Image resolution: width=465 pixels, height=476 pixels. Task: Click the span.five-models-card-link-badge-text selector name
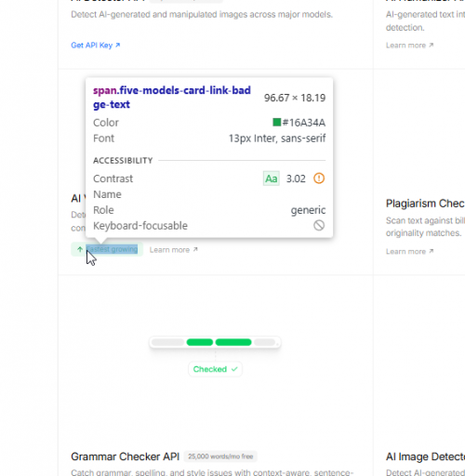[x=172, y=98]
